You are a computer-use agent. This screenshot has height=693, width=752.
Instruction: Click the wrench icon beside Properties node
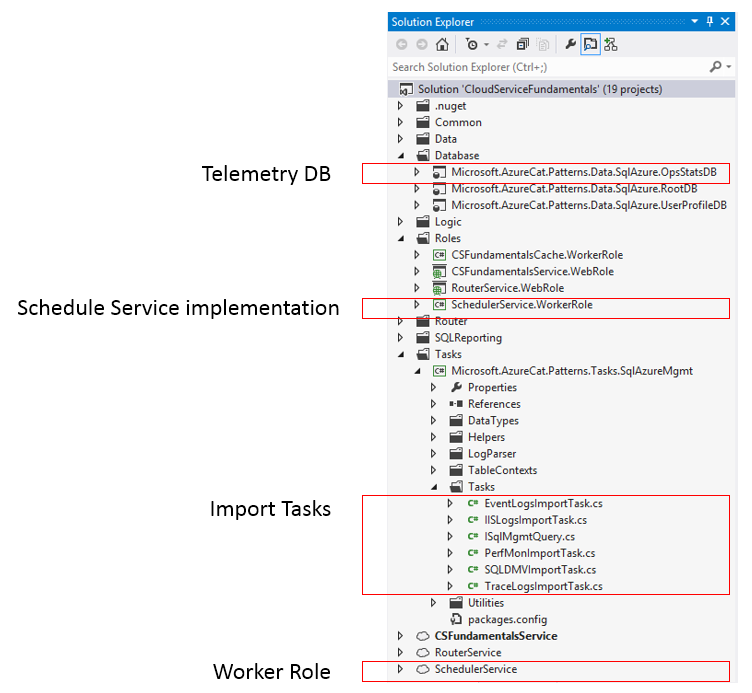(456, 387)
